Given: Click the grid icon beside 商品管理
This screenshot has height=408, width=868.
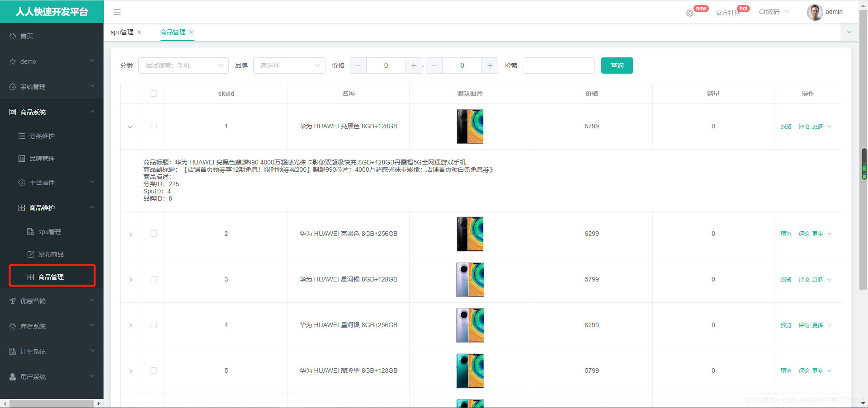Looking at the screenshot, I should [x=31, y=277].
